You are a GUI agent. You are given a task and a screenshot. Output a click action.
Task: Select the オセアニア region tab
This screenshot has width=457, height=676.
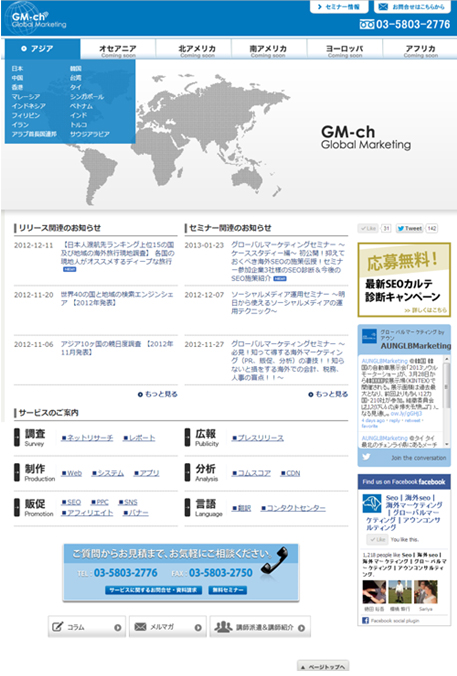(x=118, y=50)
